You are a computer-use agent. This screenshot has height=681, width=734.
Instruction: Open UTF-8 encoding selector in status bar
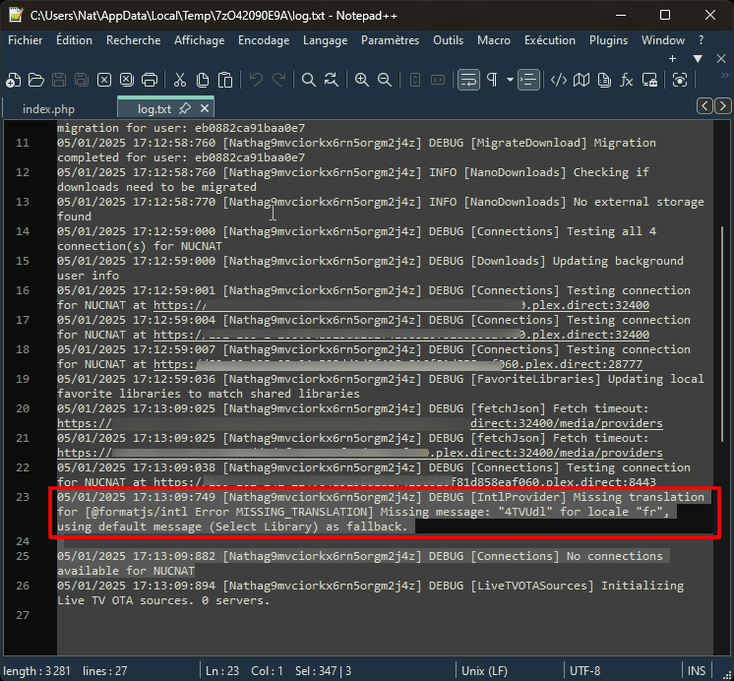coord(585,671)
